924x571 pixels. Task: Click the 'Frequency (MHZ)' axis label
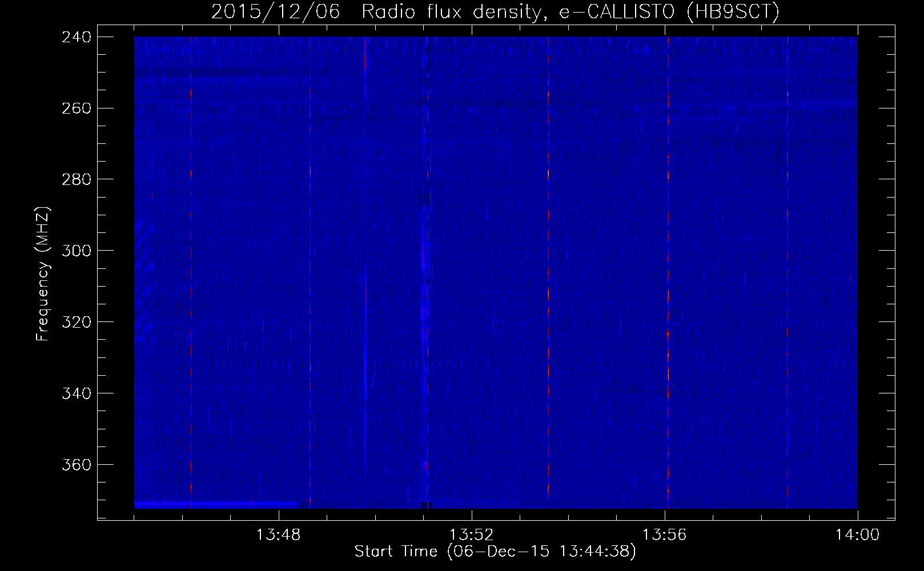point(43,274)
